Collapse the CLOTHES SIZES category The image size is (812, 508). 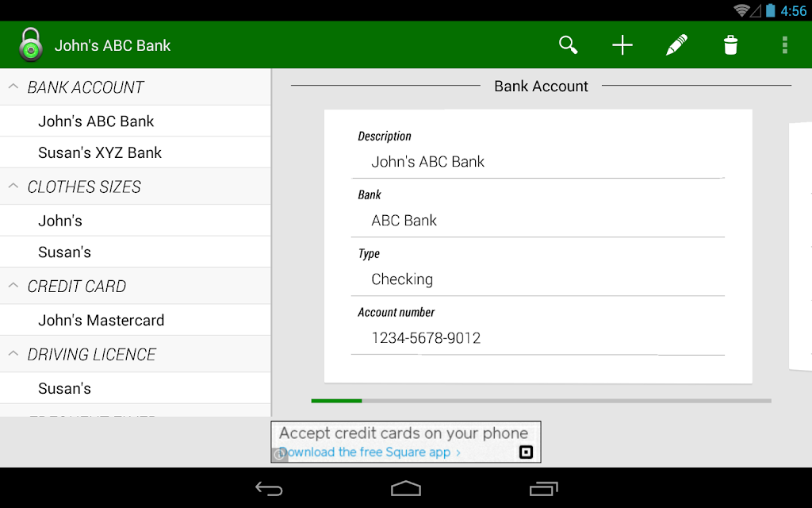pyautogui.click(x=13, y=186)
